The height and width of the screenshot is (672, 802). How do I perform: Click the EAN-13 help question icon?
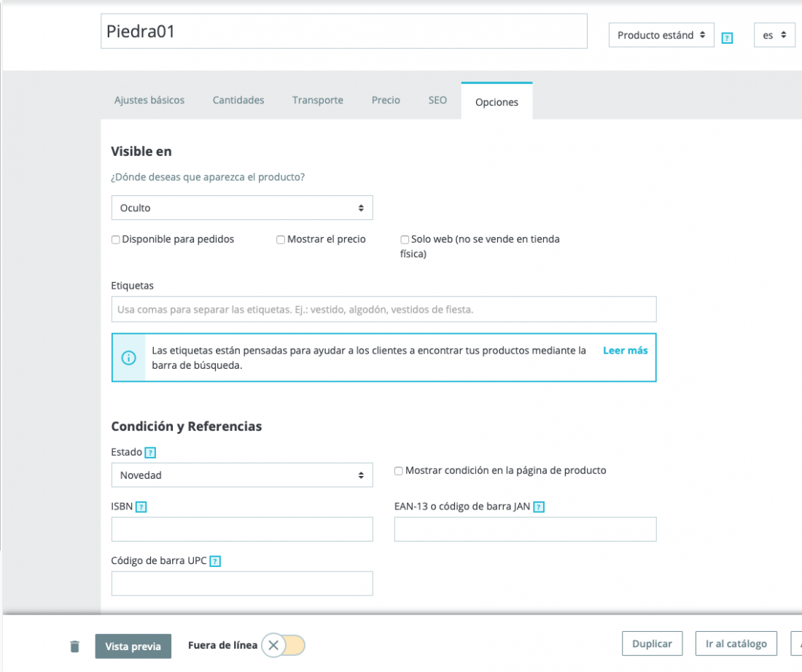pyautogui.click(x=539, y=507)
